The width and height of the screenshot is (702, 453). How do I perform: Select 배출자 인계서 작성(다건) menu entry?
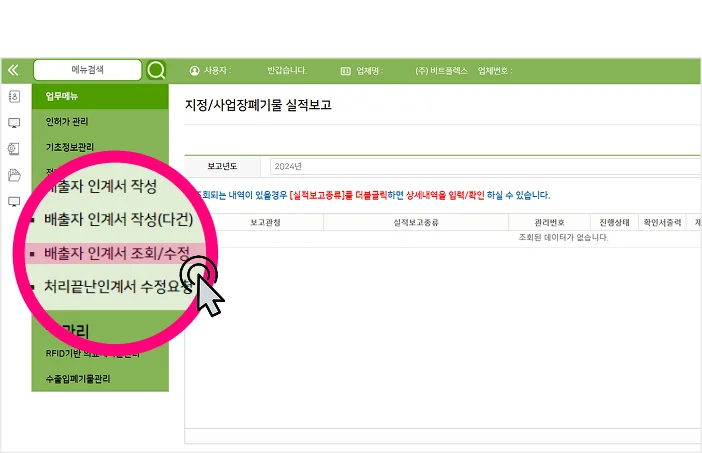point(118,219)
